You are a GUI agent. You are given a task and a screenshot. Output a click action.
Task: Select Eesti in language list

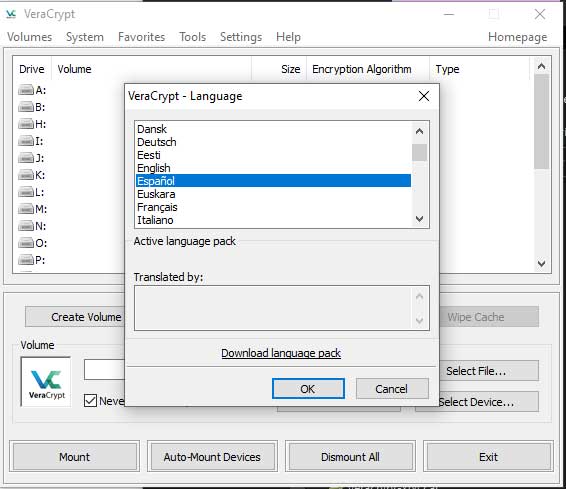(x=273, y=155)
